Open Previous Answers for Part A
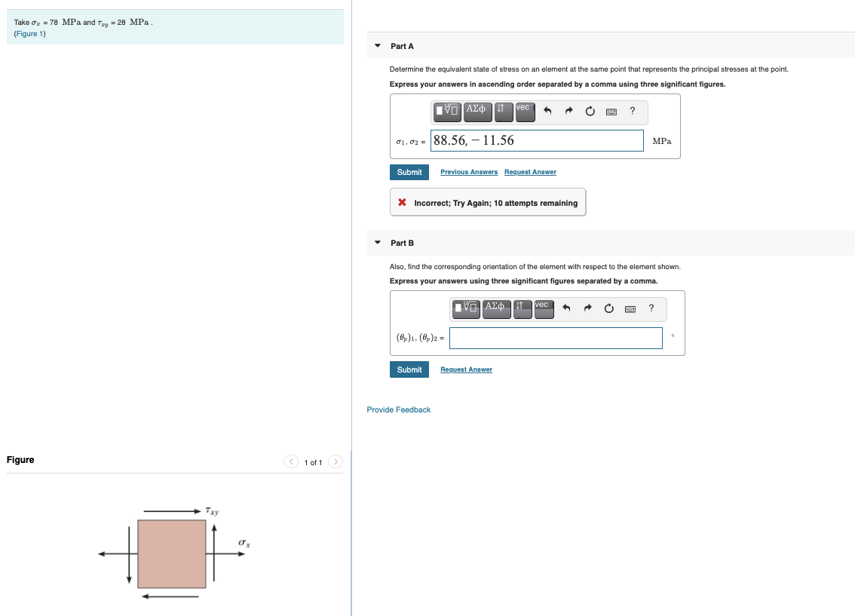The height and width of the screenshot is (616, 855). (468, 172)
